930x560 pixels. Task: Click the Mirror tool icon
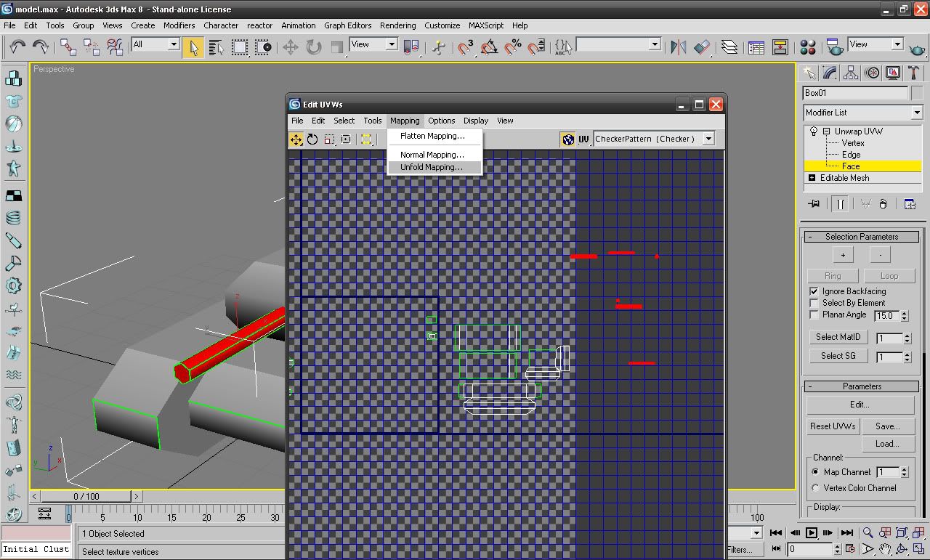pyautogui.click(x=678, y=47)
